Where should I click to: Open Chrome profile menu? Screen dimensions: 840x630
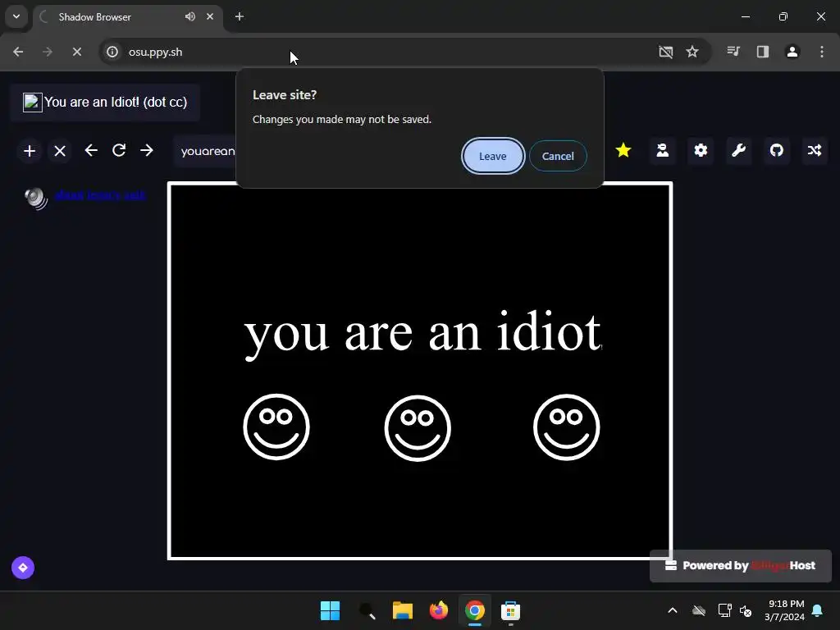792,52
